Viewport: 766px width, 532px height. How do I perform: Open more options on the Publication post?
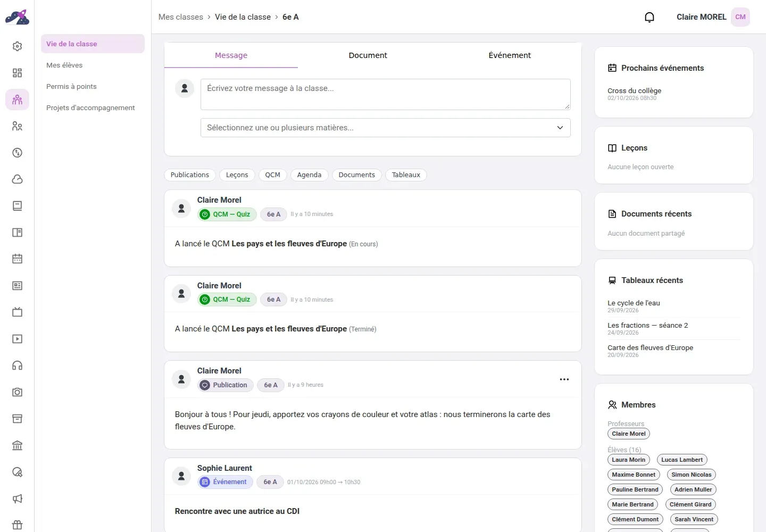(x=564, y=379)
